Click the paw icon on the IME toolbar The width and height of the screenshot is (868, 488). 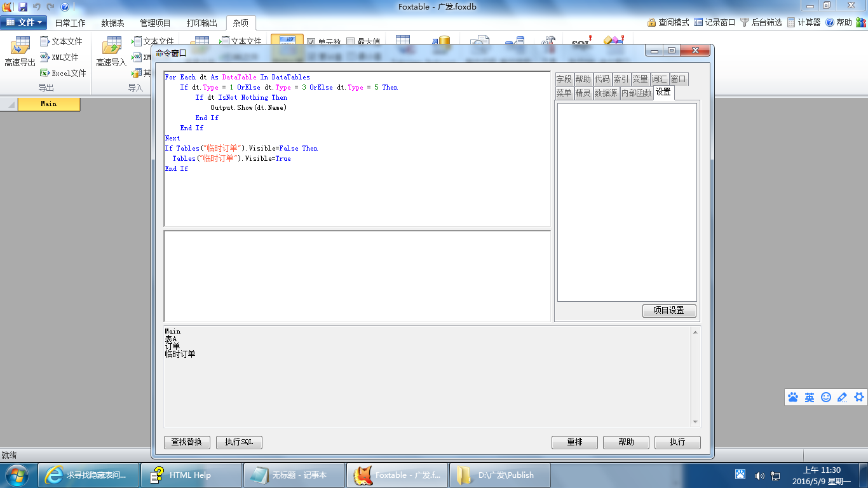[x=793, y=397]
